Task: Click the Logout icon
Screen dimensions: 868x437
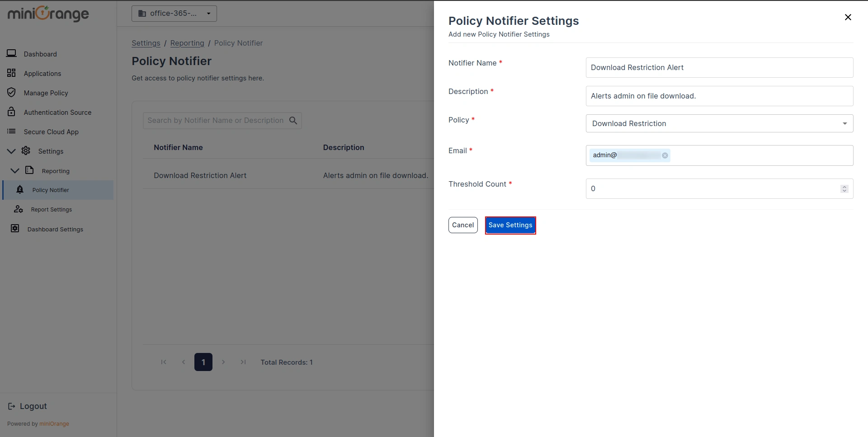Action: [12, 406]
